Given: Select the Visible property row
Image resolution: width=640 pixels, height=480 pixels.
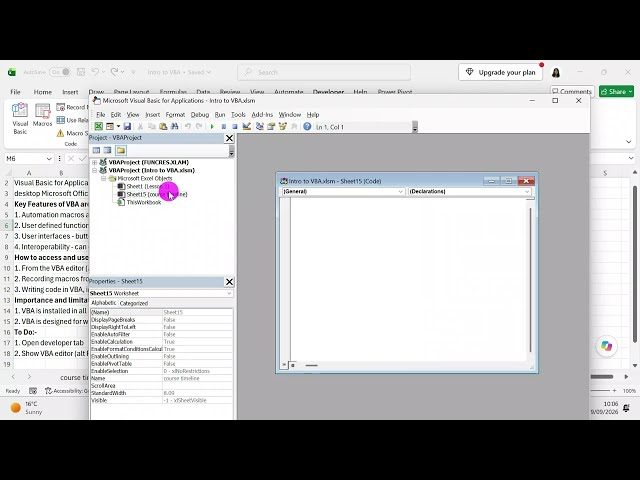Looking at the screenshot, I should [161, 400].
